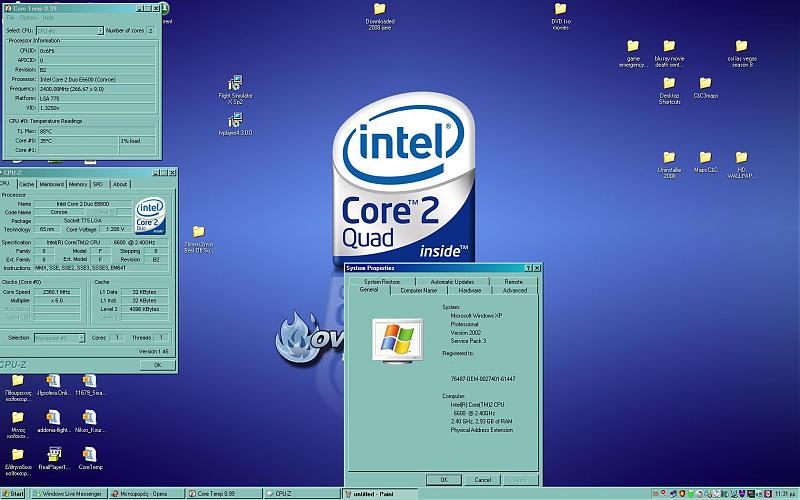Image resolution: width=800 pixels, height=500 pixels.
Task: Click the Processor field in Core Temp
Action: coord(97,80)
